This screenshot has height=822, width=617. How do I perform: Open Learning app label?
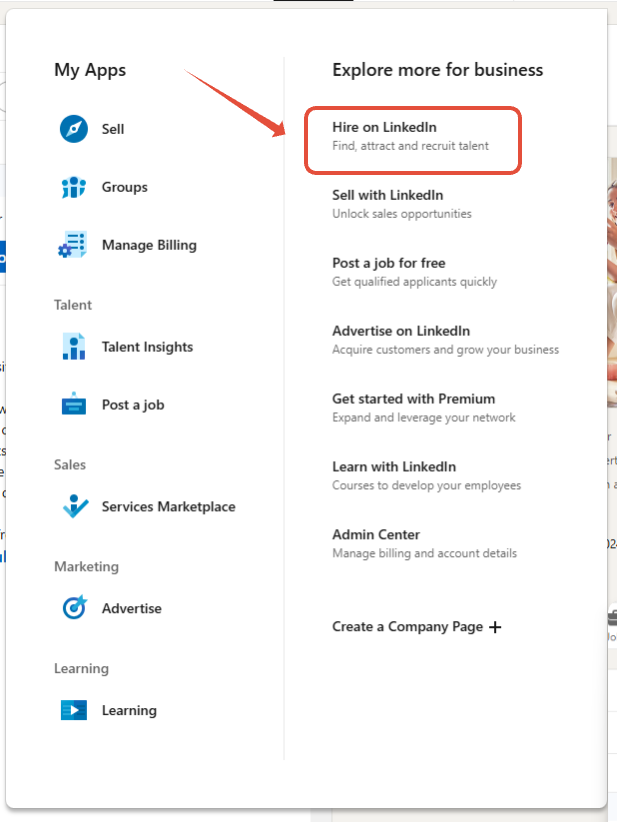click(x=129, y=710)
